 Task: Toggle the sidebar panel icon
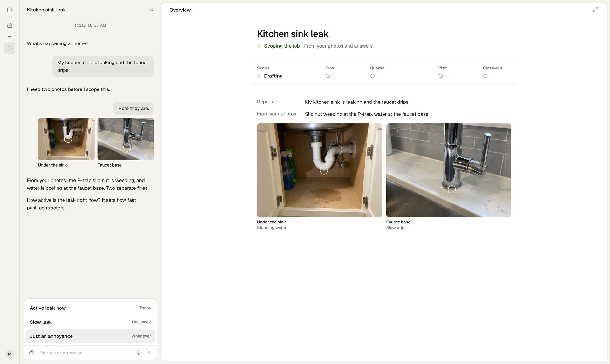click(10, 10)
